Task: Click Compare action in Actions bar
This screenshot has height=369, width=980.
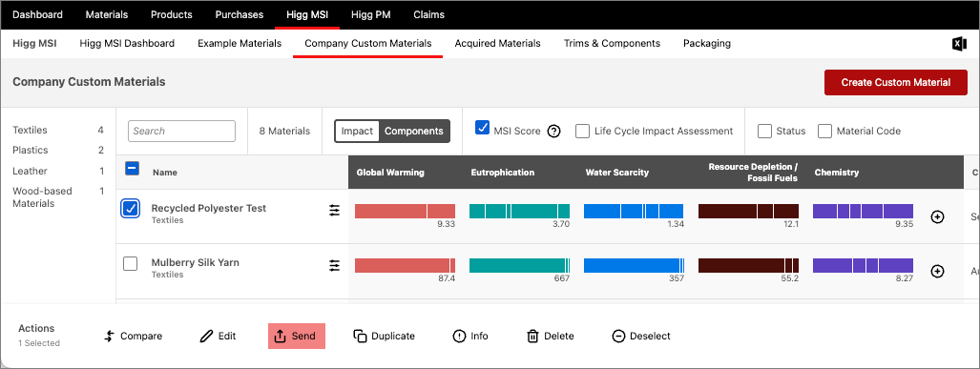Action: click(x=134, y=336)
